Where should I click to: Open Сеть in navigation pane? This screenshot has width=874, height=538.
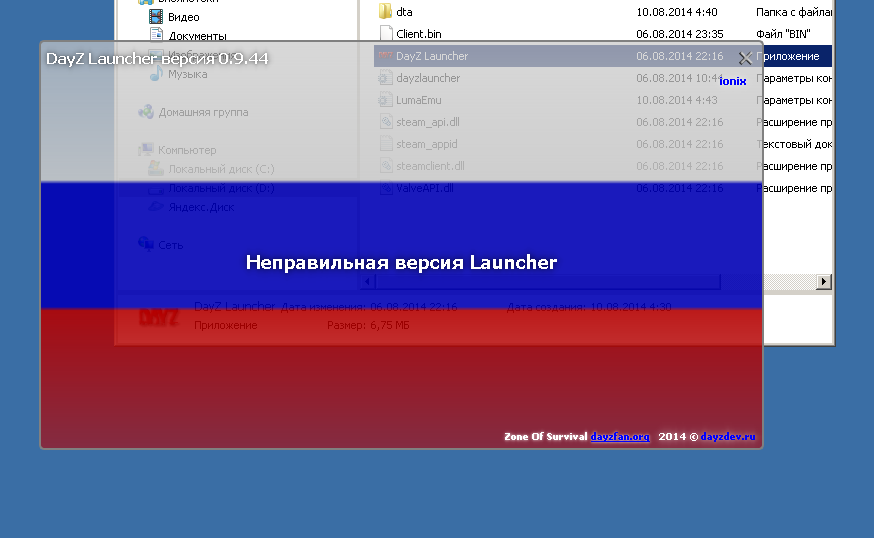click(170, 245)
